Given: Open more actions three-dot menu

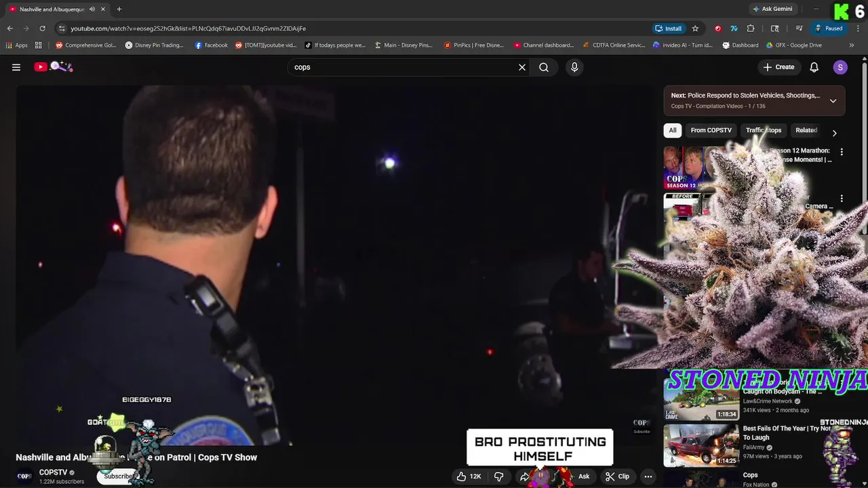Looking at the screenshot, I should pos(648,476).
